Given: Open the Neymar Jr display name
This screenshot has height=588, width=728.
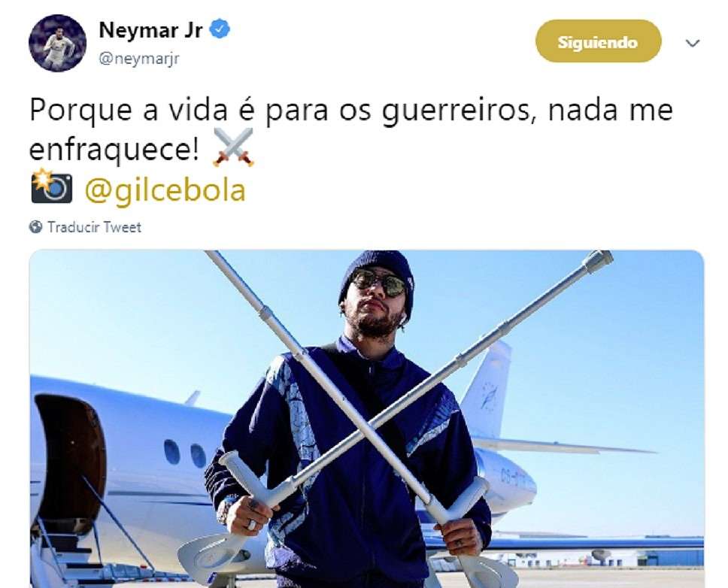Looking at the screenshot, I should (151, 30).
